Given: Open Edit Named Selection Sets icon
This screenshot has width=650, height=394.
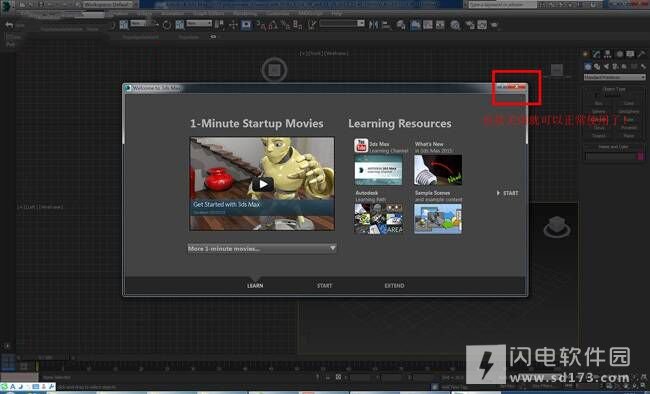Looking at the screenshot, I should [312, 25].
